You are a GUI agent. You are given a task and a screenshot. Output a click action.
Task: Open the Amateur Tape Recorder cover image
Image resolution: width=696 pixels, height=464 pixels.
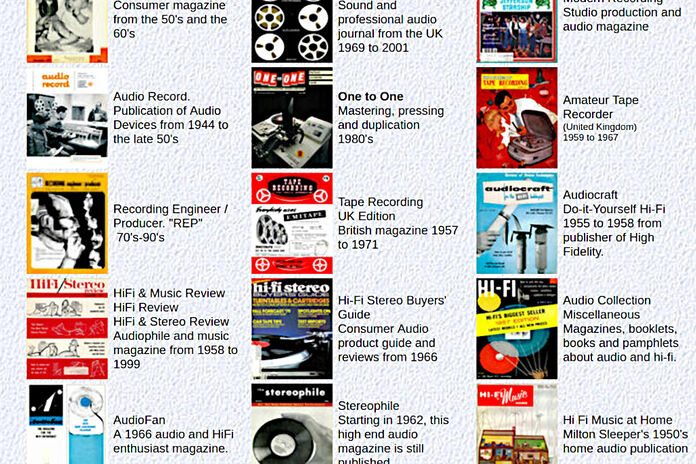coord(517,118)
